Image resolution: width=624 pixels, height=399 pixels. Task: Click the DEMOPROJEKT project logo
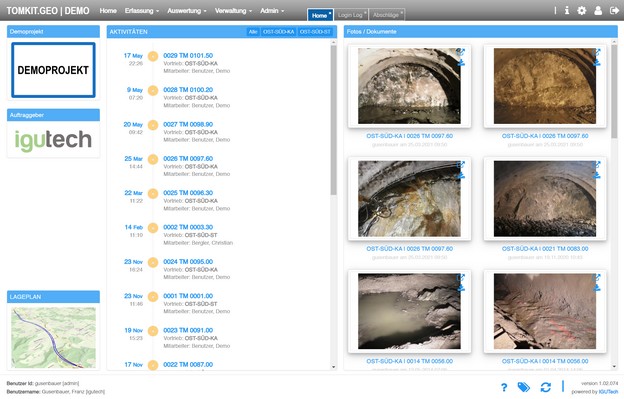click(53, 70)
